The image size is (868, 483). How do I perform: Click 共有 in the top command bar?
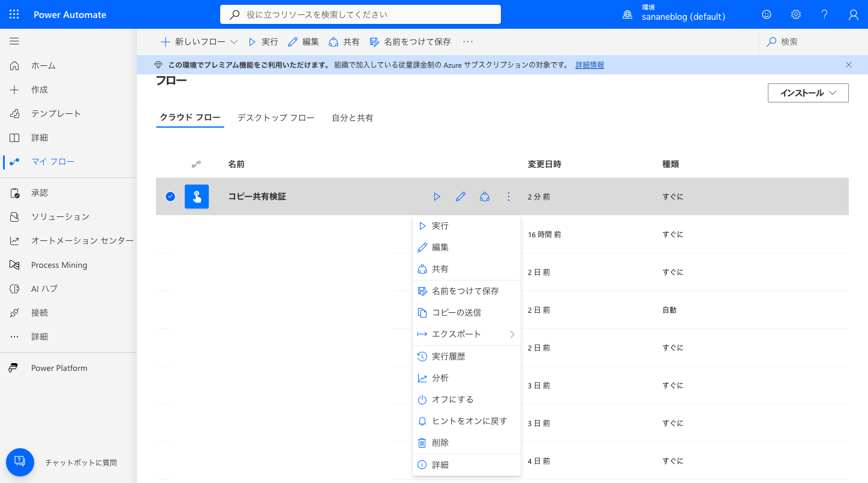pos(344,42)
